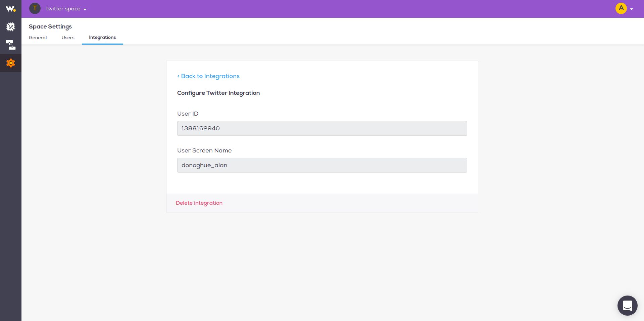Click the W logo in the sidebar
Screen dimensions: 644x321
10,9
